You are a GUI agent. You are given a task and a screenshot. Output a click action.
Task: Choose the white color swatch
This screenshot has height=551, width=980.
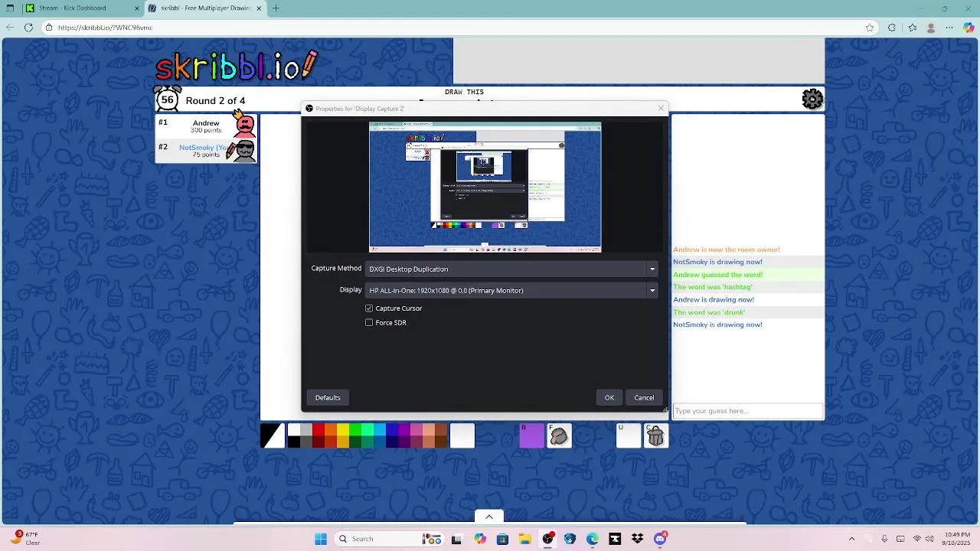click(294, 430)
